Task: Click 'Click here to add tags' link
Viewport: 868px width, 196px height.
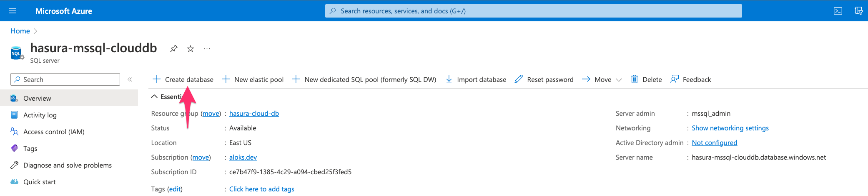Action: click(262, 189)
